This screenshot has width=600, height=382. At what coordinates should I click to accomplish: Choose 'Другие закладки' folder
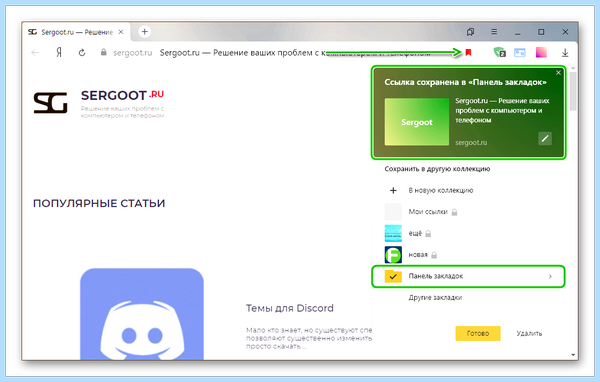[x=435, y=297]
